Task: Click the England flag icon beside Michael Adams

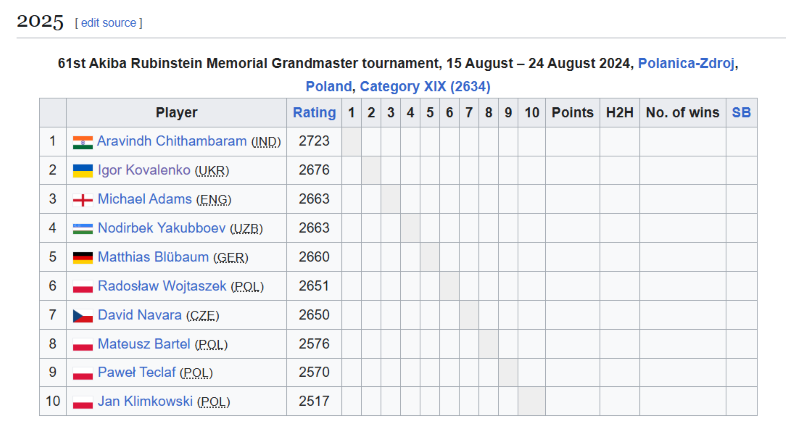Action: coord(83,200)
